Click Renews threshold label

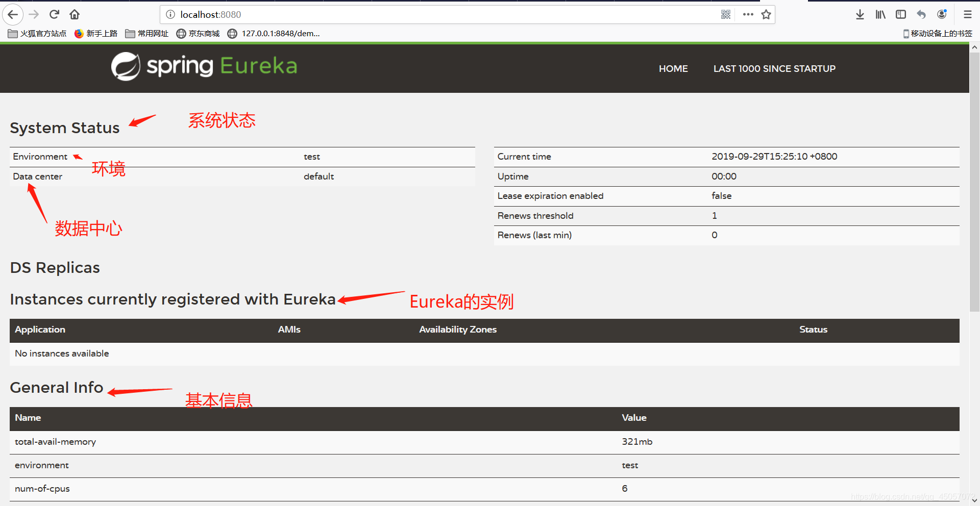(535, 216)
